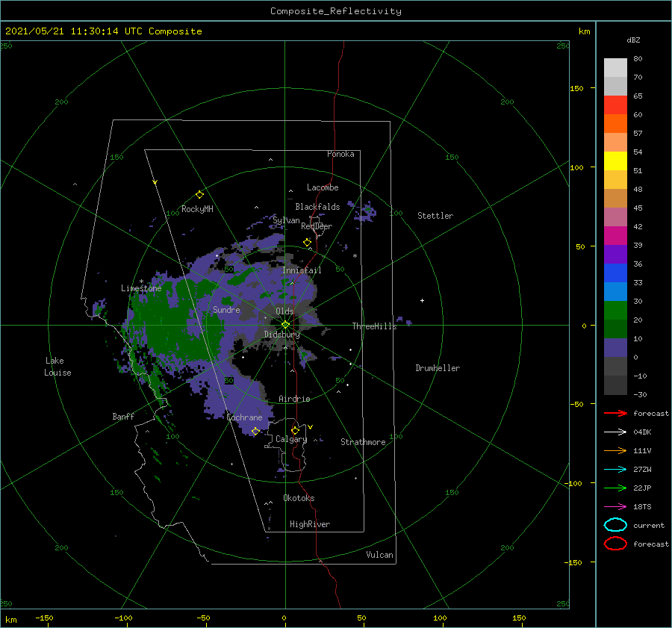Screen dimensions: 672x628
Task: Click the yellow diamond marker at radar center
Action: 285,325
